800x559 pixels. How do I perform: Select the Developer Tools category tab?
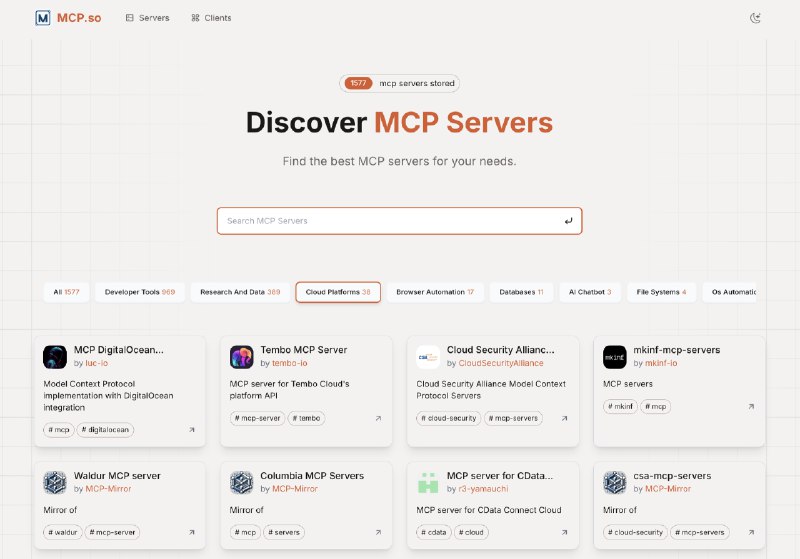pyautogui.click(x=140, y=292)
